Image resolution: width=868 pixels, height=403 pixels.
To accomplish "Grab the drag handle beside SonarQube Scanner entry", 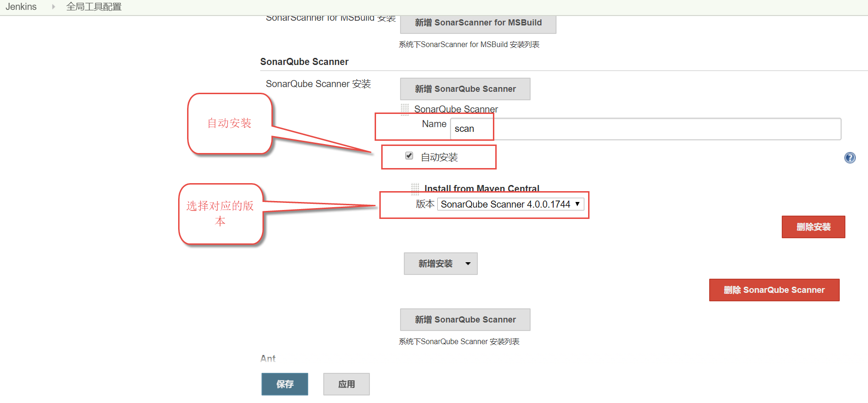I will click(405, 109).
